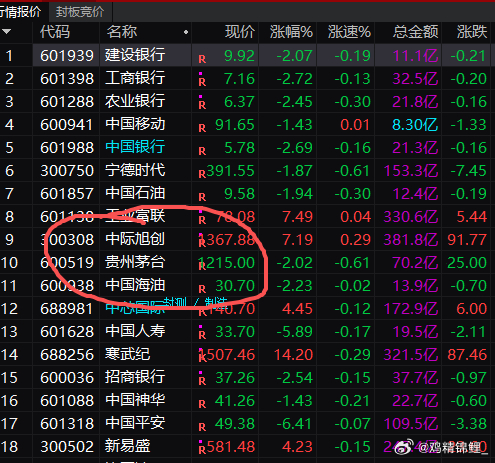495x463 pixels.
Task: Click 涨跌 value 91.77 for 中际旭创
Action: point(467,240)
